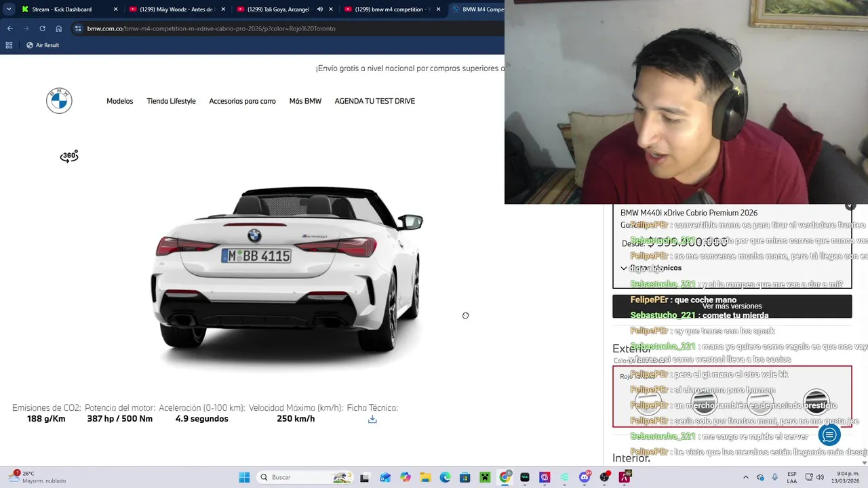The height and width of the screenshot is (488, 868).
Task: Close the bmw m4 competition YouTube tab
Action: coord(439,9)
